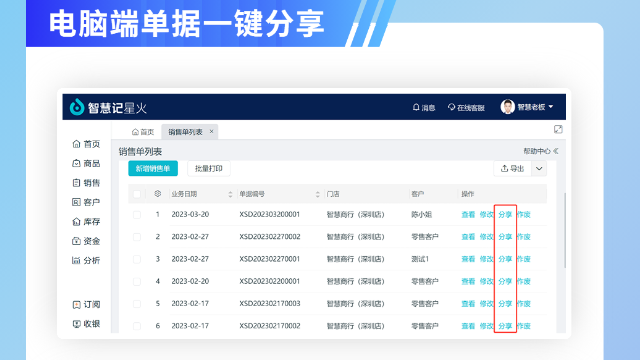640x360 pixels.
Task: Sort by 单据编号 column arrows
Action: [x=318, y=194]
